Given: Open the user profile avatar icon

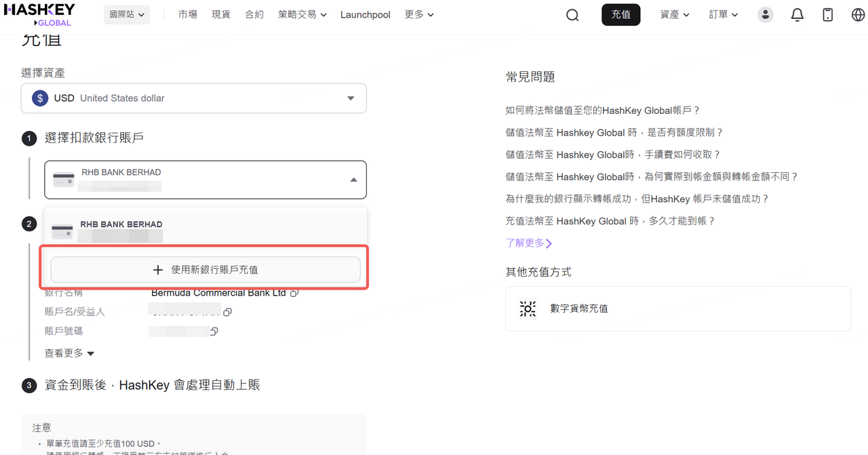Looking at the screenshot, I should (x=766, y=14).
